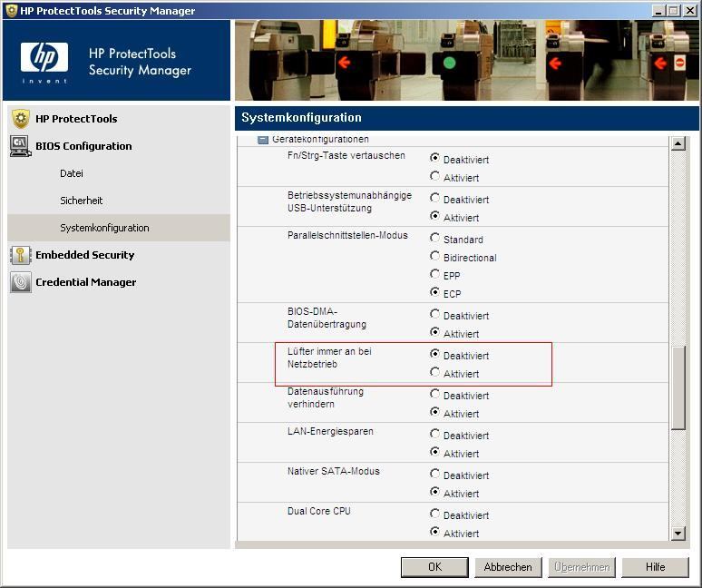
Task: Set Fn/Strg-Taste vertauschen to Deaktiviert
Action: tap(434, 158)
